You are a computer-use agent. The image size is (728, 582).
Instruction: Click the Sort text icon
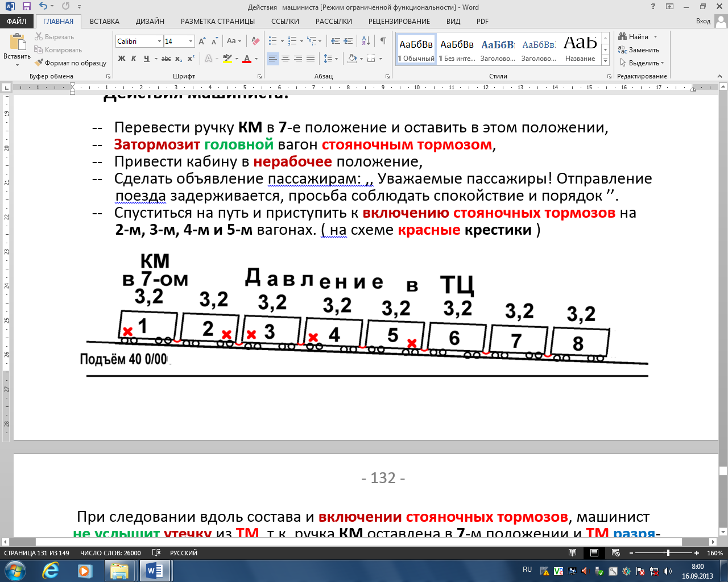366,41
